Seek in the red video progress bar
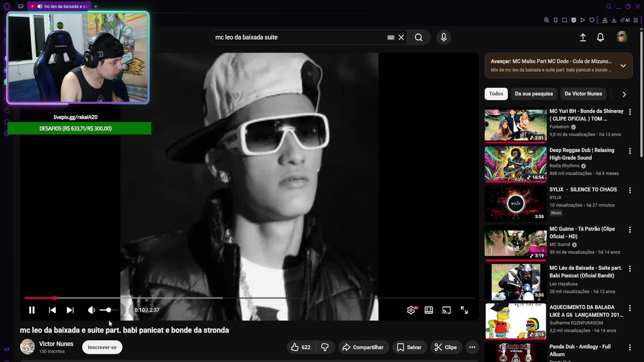644x362 pixels. [249, 298]
